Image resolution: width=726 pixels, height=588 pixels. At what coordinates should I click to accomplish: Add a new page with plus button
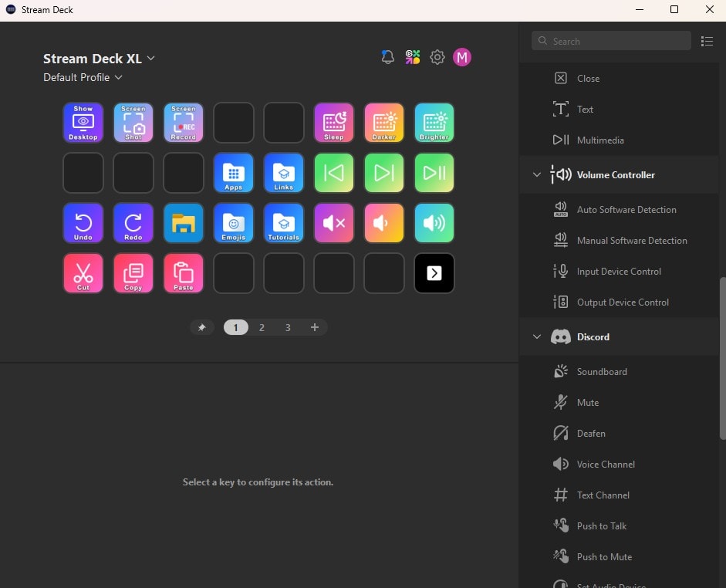pos(314,328)
